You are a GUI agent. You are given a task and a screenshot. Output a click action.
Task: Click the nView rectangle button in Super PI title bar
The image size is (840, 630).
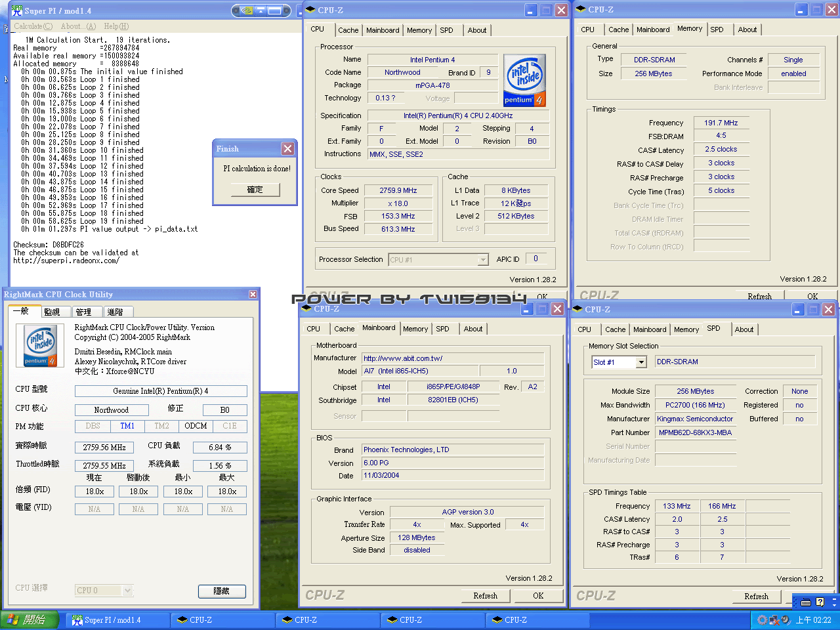point(274,10)
